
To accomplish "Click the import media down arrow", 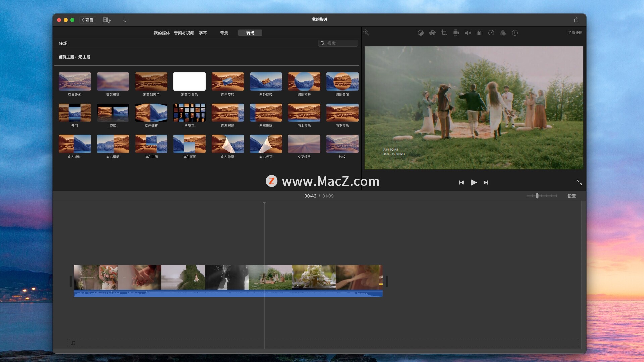I will click(x=125, y=20).
